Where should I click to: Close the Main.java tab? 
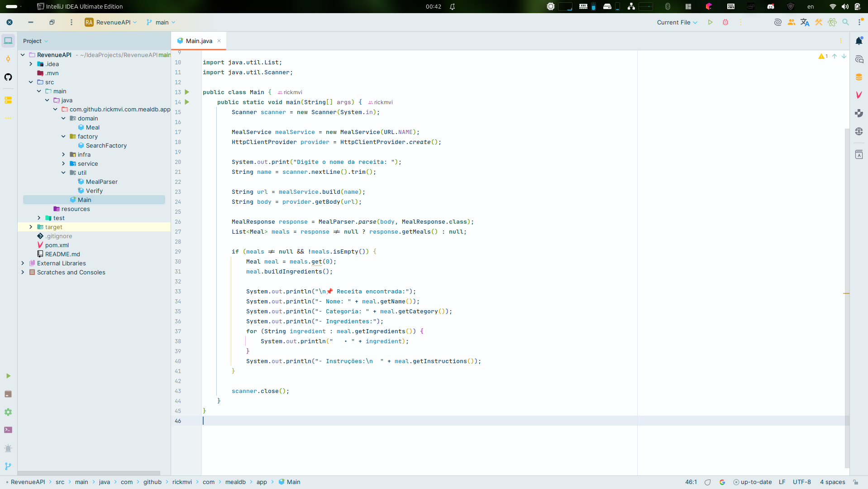[219, 41]
